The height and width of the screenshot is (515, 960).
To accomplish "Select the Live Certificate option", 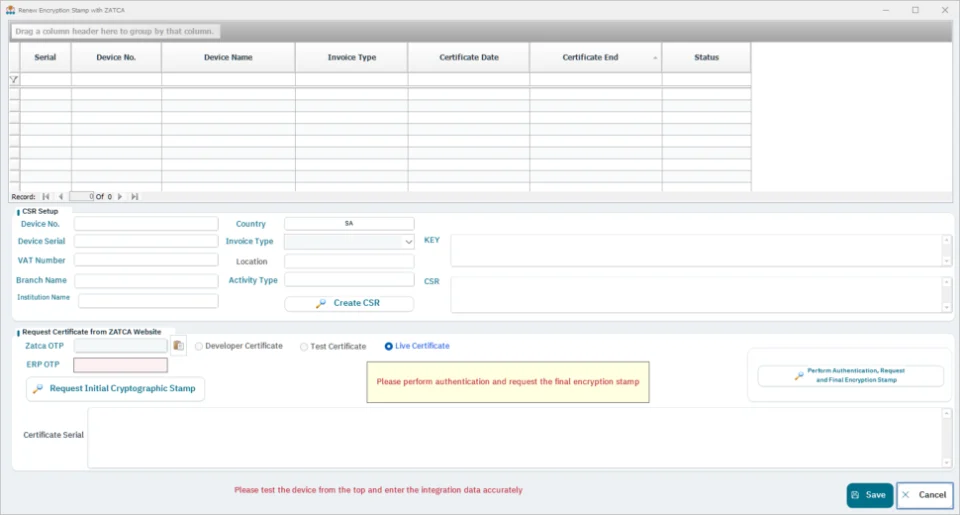I will tap(417, 346).
